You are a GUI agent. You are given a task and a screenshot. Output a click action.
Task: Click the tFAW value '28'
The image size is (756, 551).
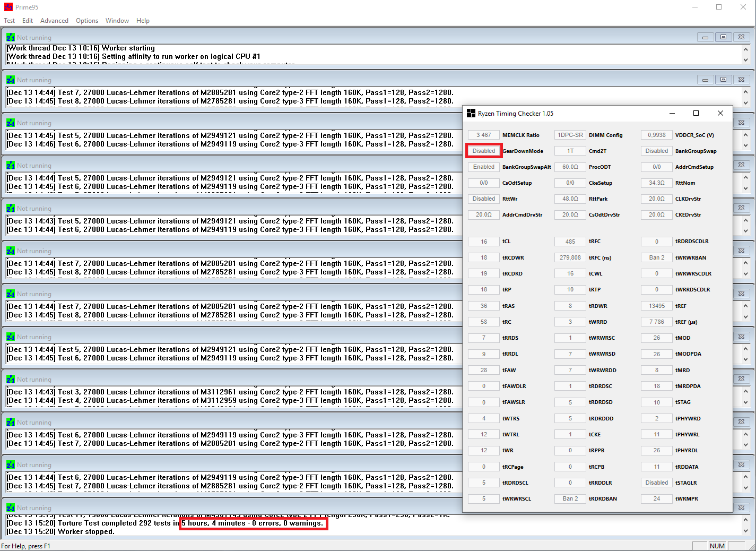pyautogui.click(x=484, y=370)
